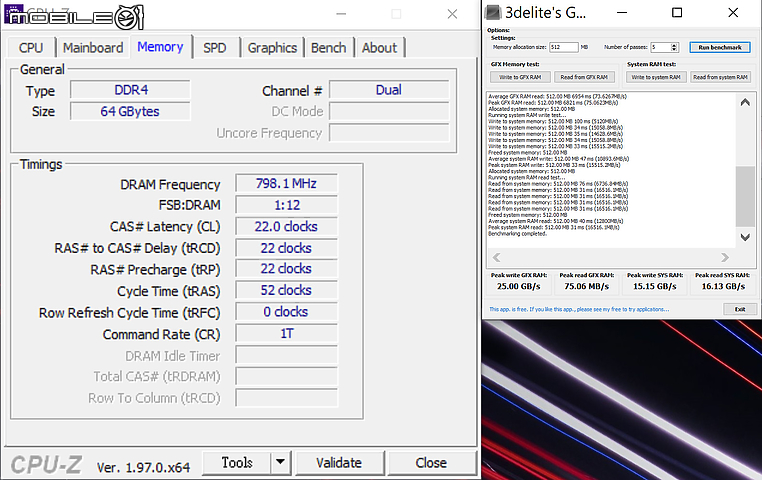Image resolution: width=762 pixels, height=480 pixels.
Task: Click the 0 clocks tRFC value
Action: (286, 311)
